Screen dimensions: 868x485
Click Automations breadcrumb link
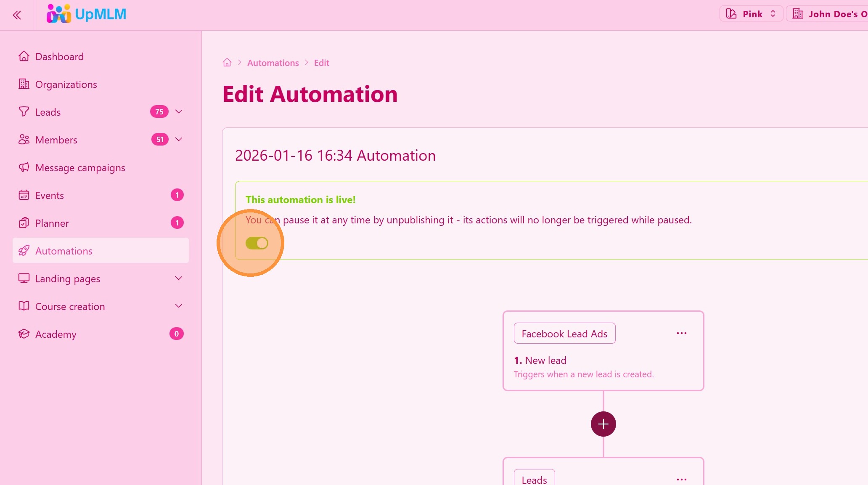273,63
